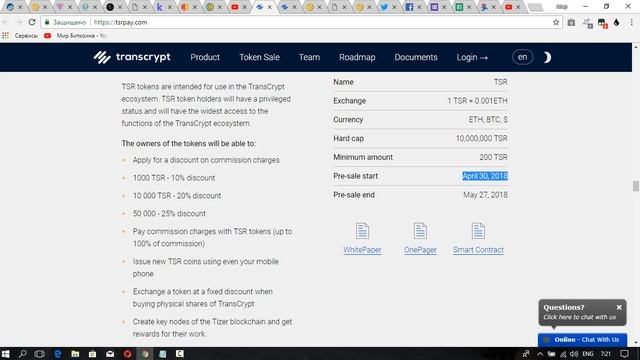The width and height of the screenshot is (640, 360).
Task: Click the volume icon in system tray
Action: coord(574,354)
